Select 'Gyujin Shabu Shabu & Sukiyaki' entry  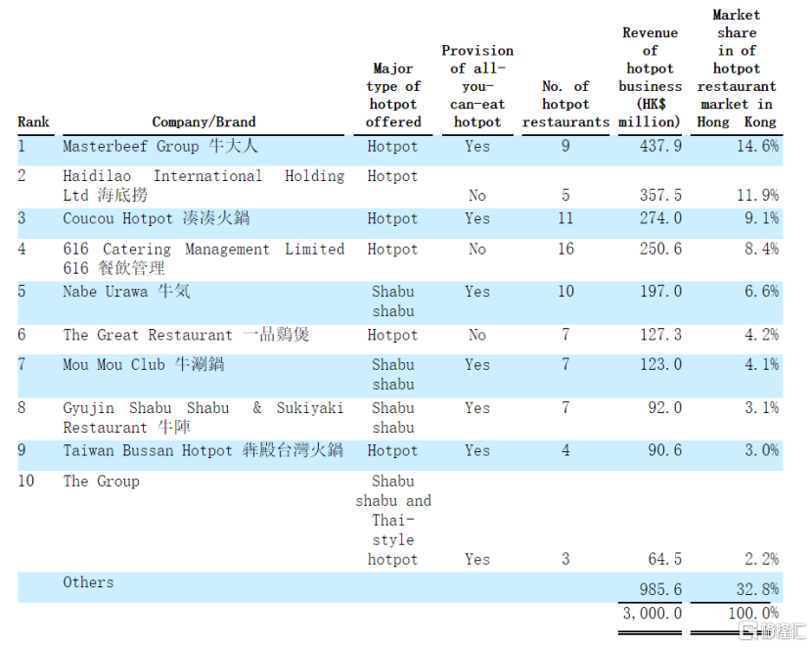[203, 418]
